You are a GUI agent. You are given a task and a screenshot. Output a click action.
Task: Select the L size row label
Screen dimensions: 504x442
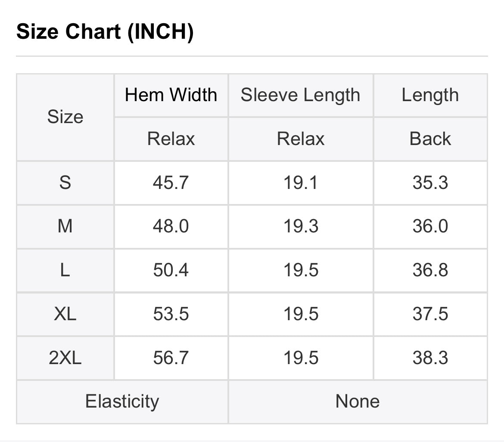tap(65, 270)
